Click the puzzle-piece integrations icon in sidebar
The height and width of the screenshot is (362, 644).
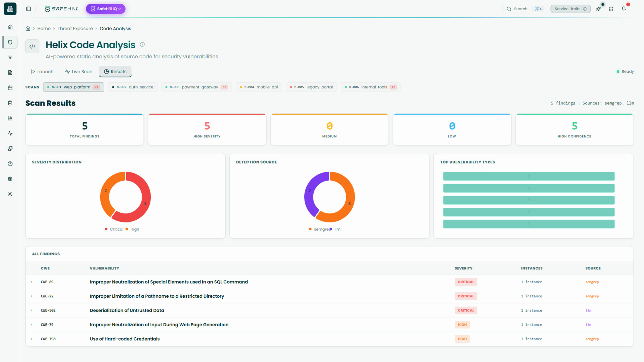10,148
